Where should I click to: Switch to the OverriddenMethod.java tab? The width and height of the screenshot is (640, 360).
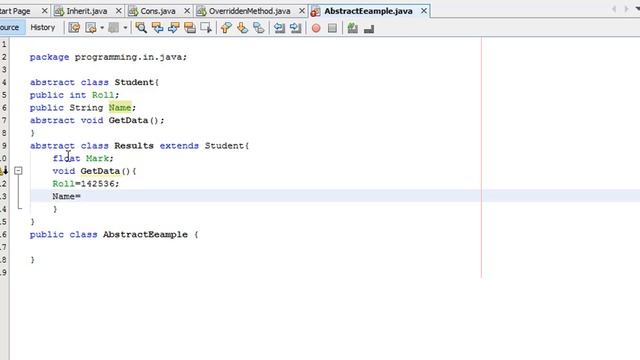pyautogui.click(x=249, y=11)
